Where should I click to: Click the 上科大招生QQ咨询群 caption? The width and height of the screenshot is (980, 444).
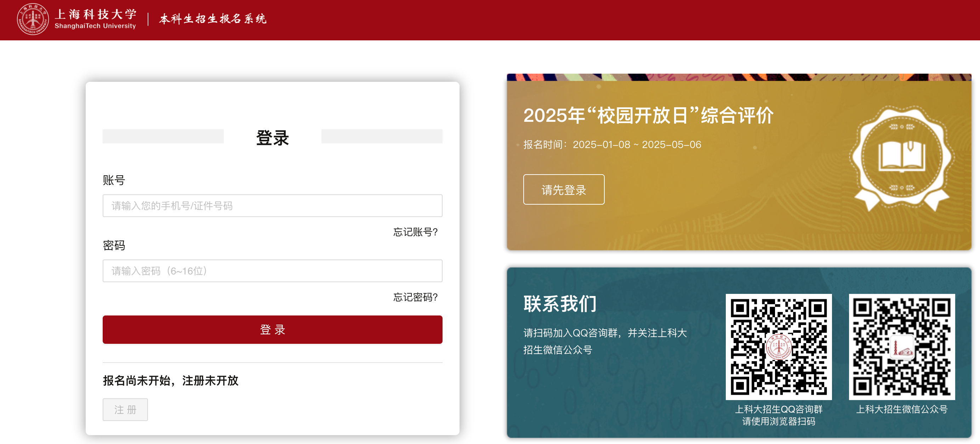click(x=779, y=409)
